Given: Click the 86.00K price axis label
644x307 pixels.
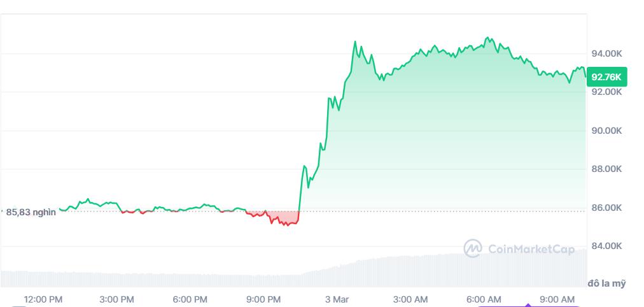Looking at the screenshot, I should (x=606, y=208).
